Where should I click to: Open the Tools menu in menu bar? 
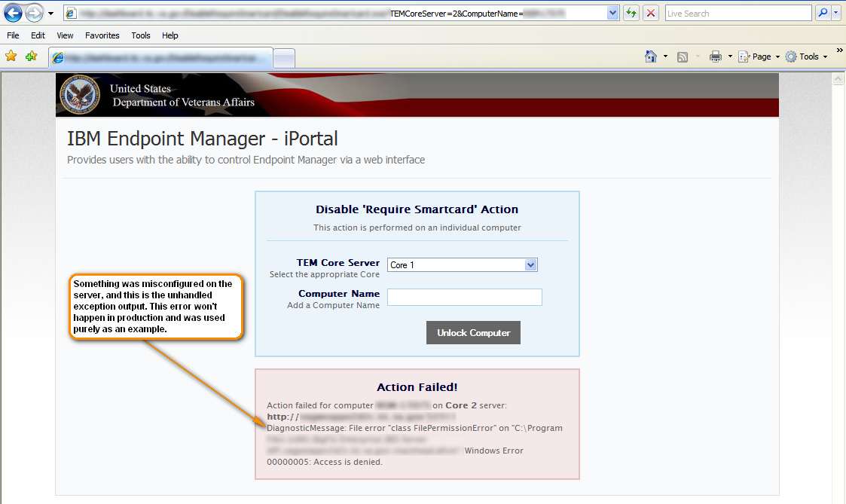[x=141, y=35]
